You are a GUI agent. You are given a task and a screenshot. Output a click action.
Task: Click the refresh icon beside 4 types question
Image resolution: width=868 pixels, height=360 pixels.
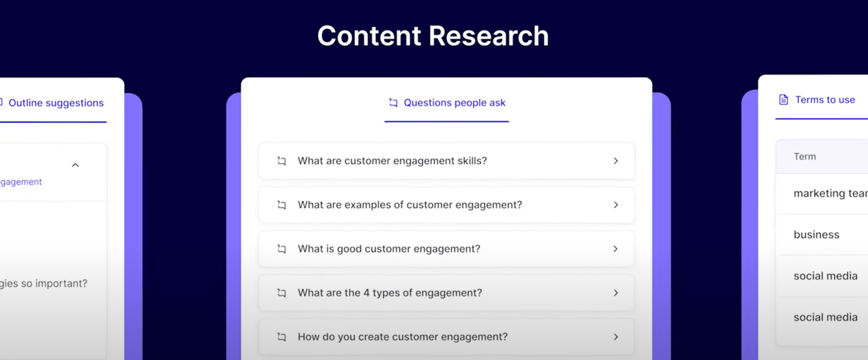(x=281, y=292)
